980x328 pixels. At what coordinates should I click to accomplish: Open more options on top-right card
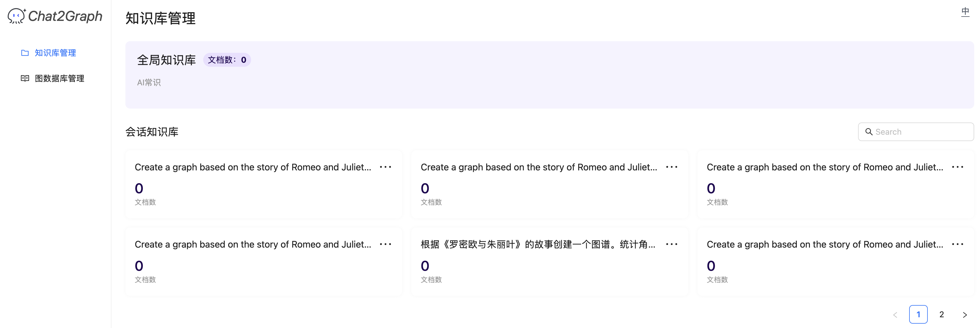tap(958, 167)
